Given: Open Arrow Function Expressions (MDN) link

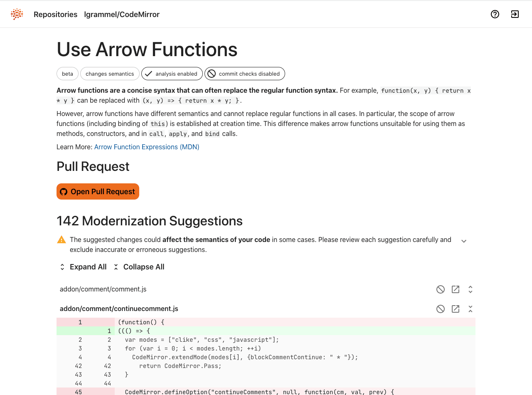Looking at the screenshot, I should tap(147, 147).
